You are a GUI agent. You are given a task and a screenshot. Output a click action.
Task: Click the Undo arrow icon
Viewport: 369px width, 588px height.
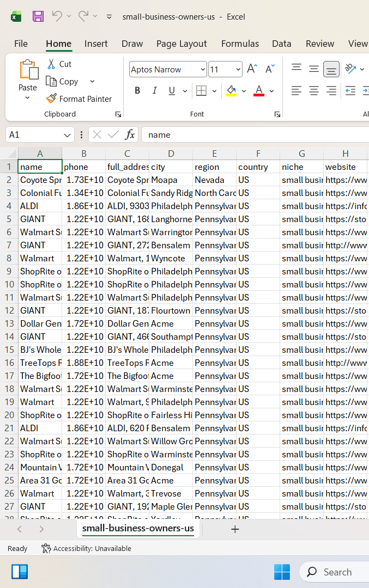(57, 16)
